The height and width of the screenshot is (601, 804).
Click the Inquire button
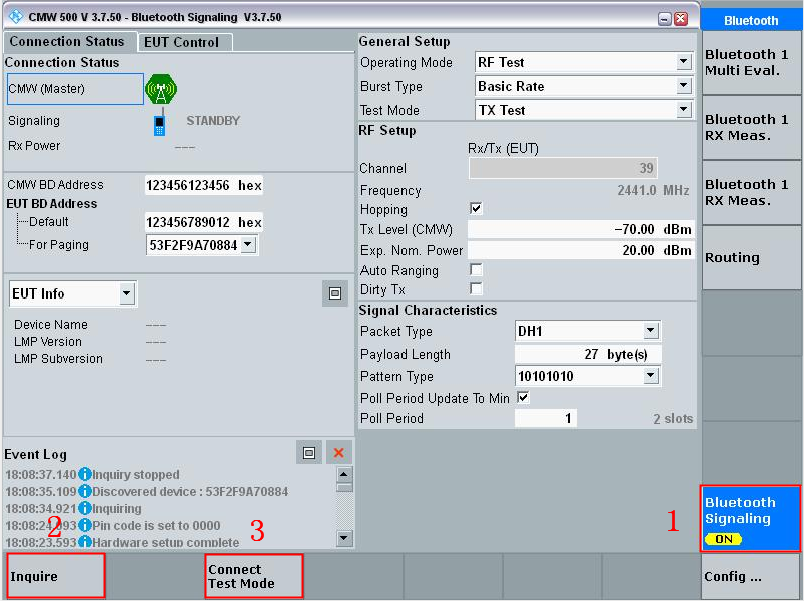click(x=55, y=576)
